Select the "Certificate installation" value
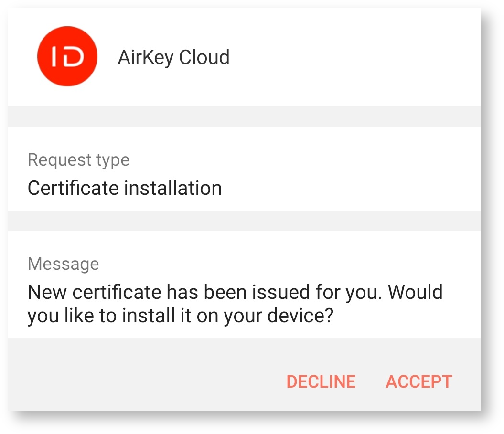The height and width of the screenshot is (434, 504). click(125, 188)
